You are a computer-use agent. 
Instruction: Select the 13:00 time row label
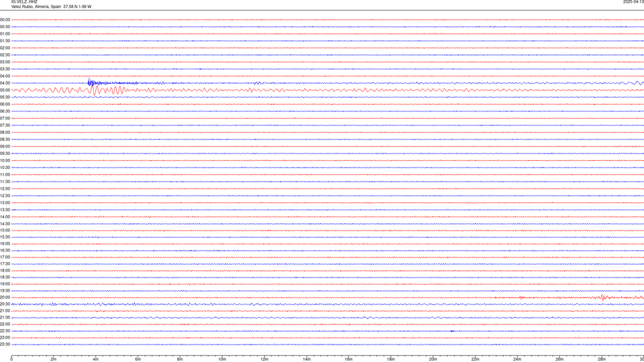5,202
